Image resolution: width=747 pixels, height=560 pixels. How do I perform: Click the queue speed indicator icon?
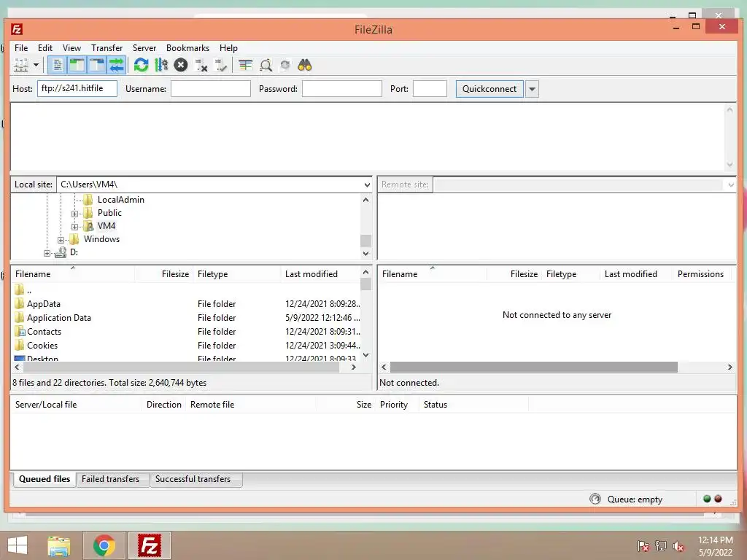[x=595, y=499]
